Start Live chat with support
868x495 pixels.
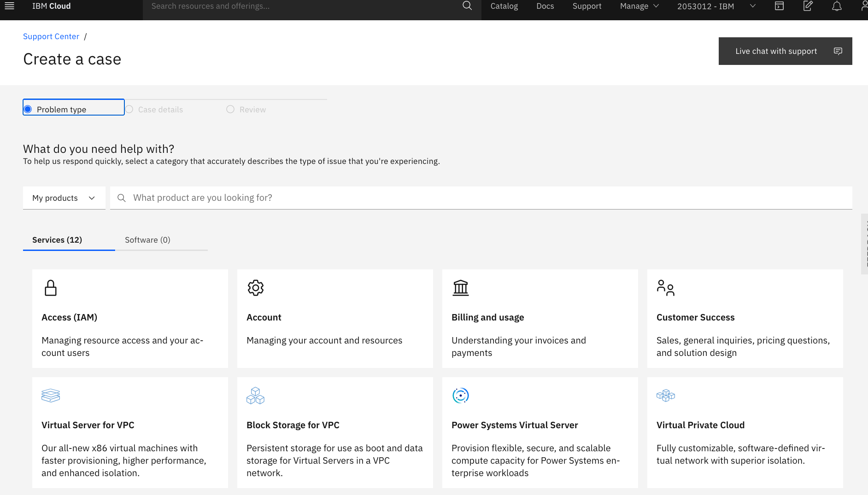pyautogui.click(x=785, y=51)
